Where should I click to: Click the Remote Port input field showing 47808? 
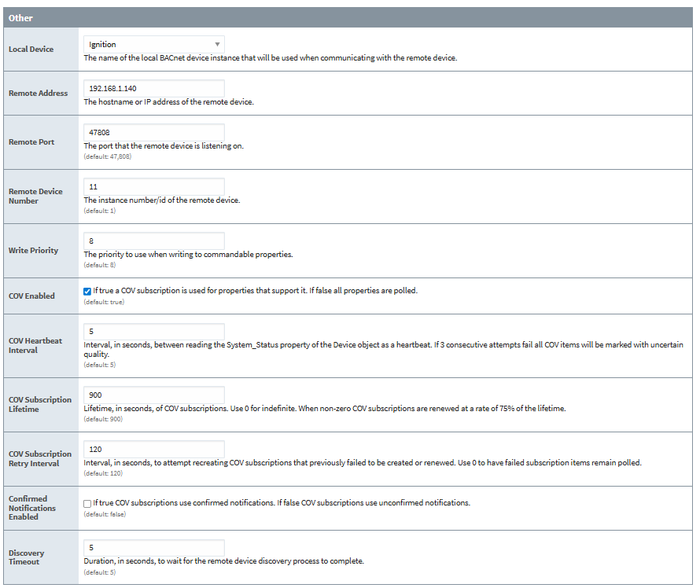(153, 133)
